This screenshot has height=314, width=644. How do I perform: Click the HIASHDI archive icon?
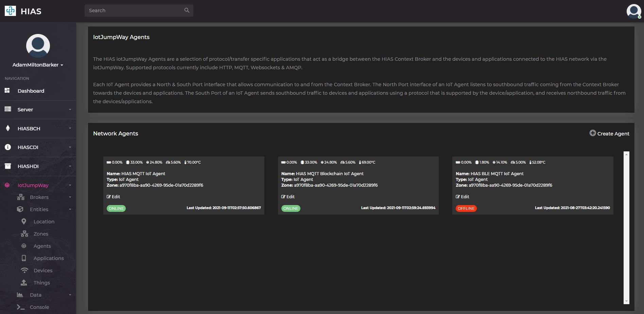pyautogui.click(x=8, y=166)
